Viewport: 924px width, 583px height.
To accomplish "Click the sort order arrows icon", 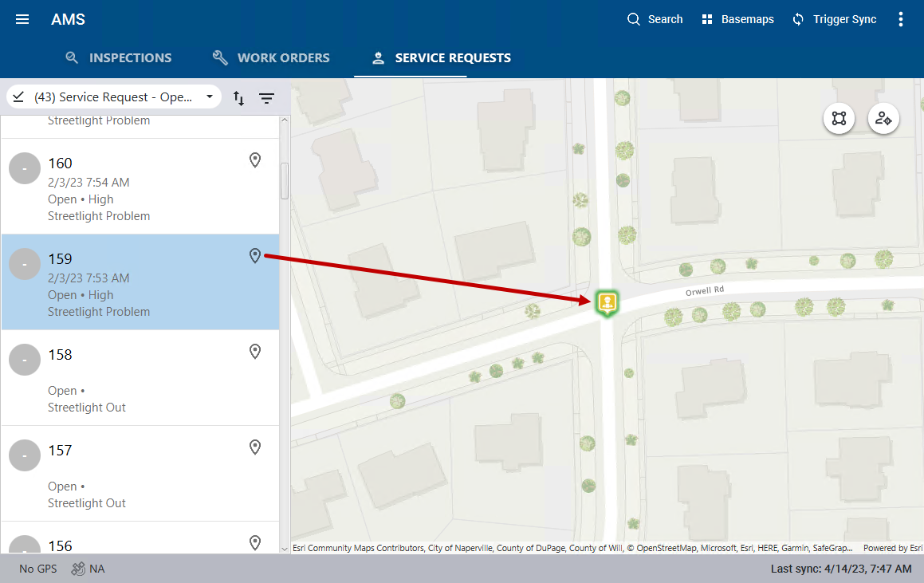I will pyautogui.click(x=238, y=98).
